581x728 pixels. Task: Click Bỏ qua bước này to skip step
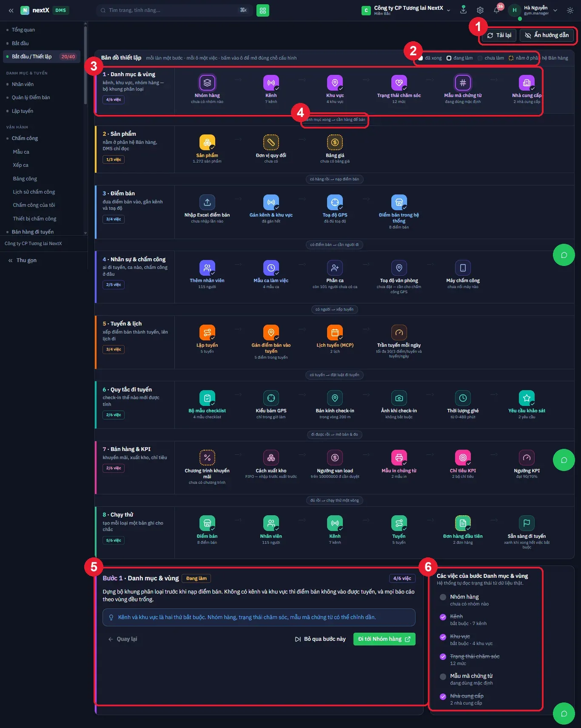[x=320, y=639]
